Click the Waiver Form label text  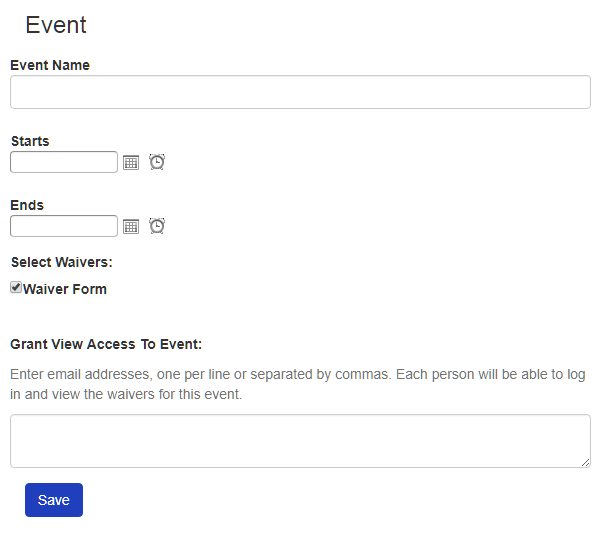pyautogui.click(x=64, y=289)
